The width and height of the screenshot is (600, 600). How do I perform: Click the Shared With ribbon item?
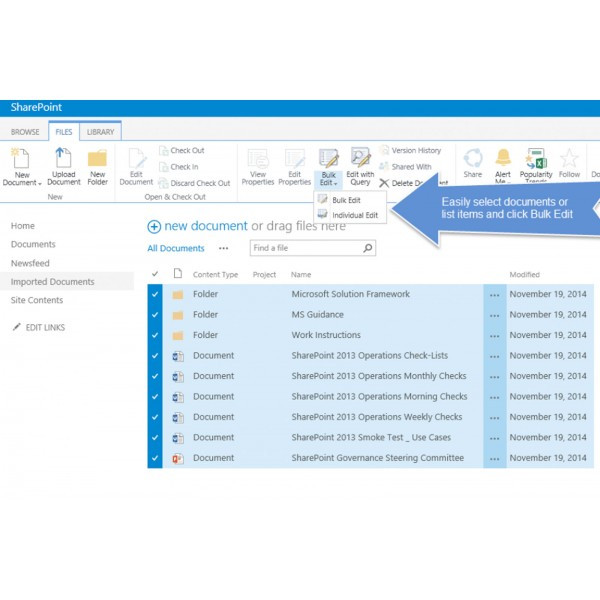405,167
